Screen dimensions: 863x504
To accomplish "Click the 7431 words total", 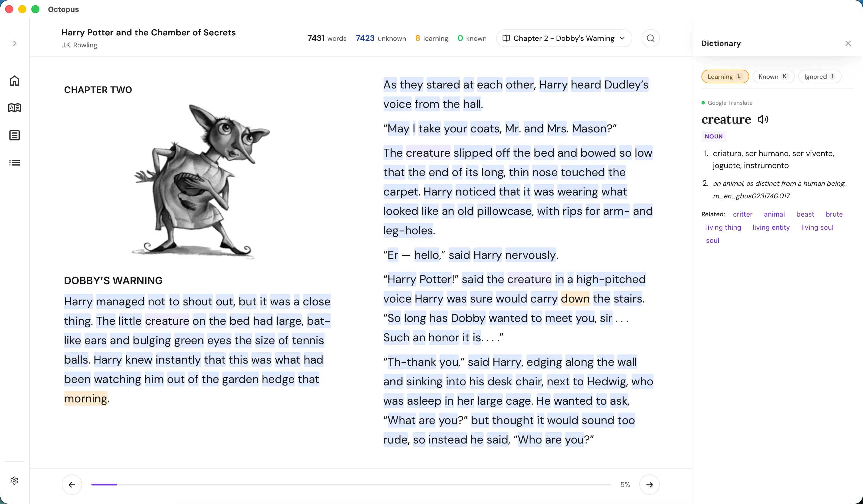I will pyautogui.click(x=327, y=38).
